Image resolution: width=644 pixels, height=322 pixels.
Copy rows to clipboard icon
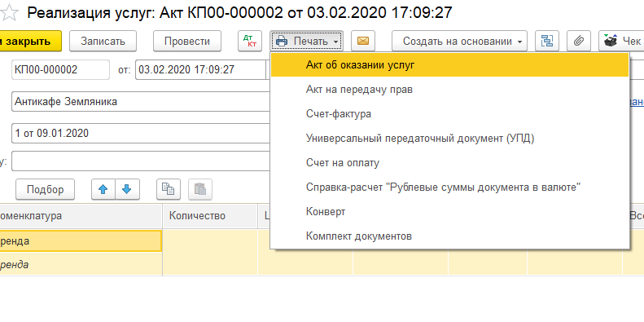tap(169, 189)
